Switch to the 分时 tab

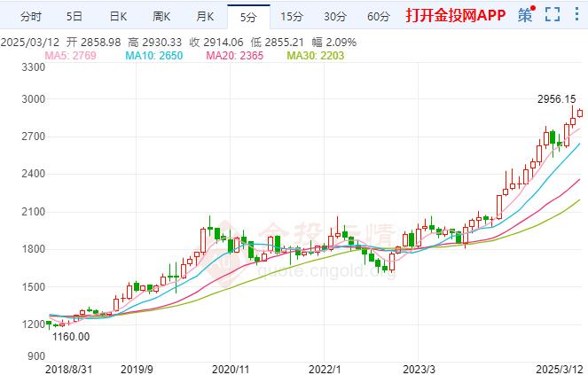(x=31, y=17)
